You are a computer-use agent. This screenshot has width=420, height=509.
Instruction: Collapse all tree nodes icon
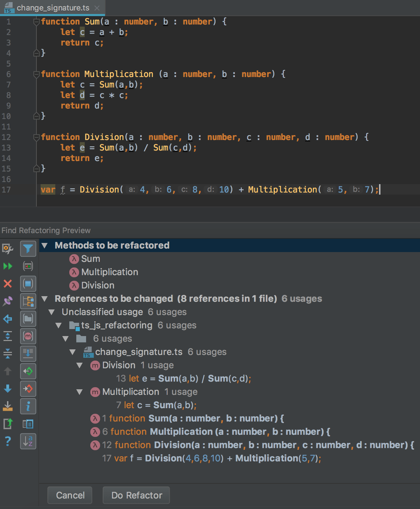(8, 354)
